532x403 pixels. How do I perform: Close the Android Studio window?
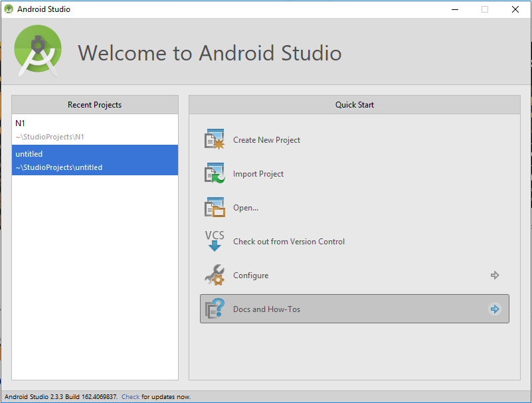pos(515,9)
